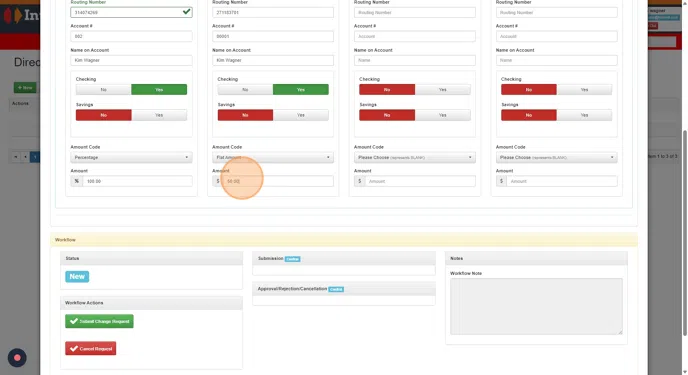Open third account Please Choose dropdown
The image size is (688, 375).
415,157
